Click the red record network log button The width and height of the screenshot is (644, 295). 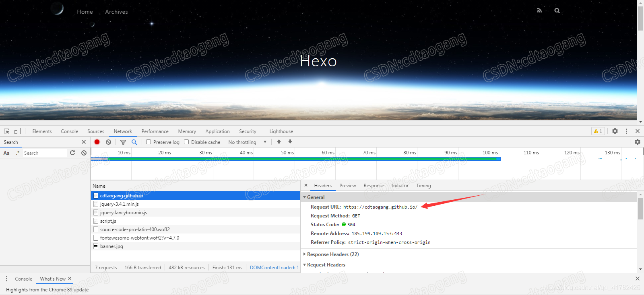(97, 142)
